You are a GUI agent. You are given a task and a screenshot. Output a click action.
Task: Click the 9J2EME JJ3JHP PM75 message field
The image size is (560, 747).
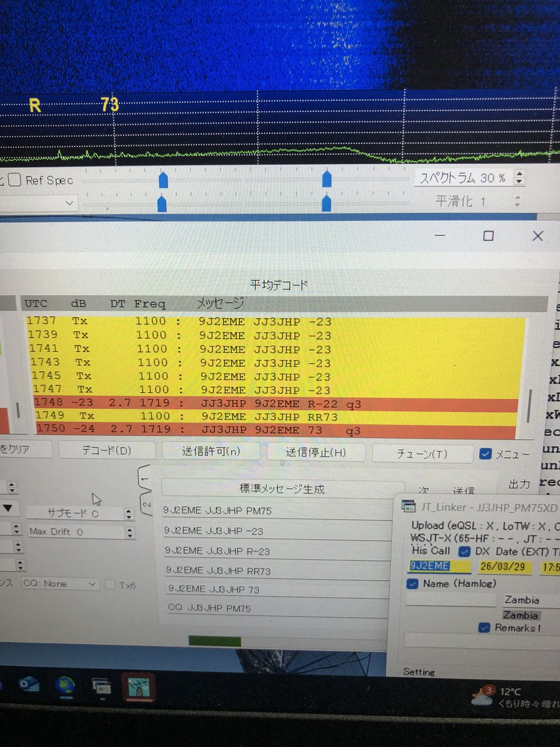point(277,511)
